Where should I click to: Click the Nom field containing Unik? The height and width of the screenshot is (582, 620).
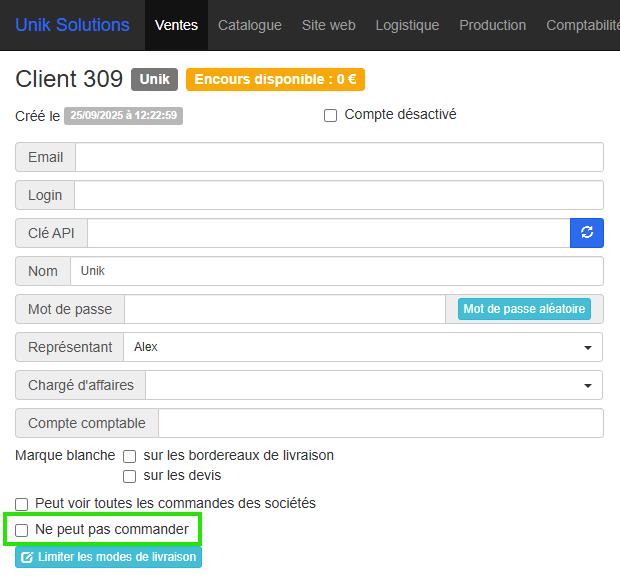click(336, 271)
